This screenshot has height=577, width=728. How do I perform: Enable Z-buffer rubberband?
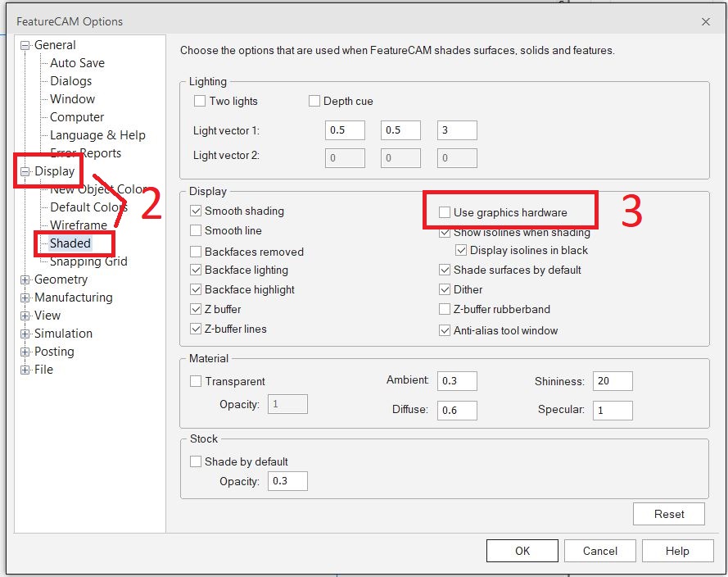tap(443, 309)
